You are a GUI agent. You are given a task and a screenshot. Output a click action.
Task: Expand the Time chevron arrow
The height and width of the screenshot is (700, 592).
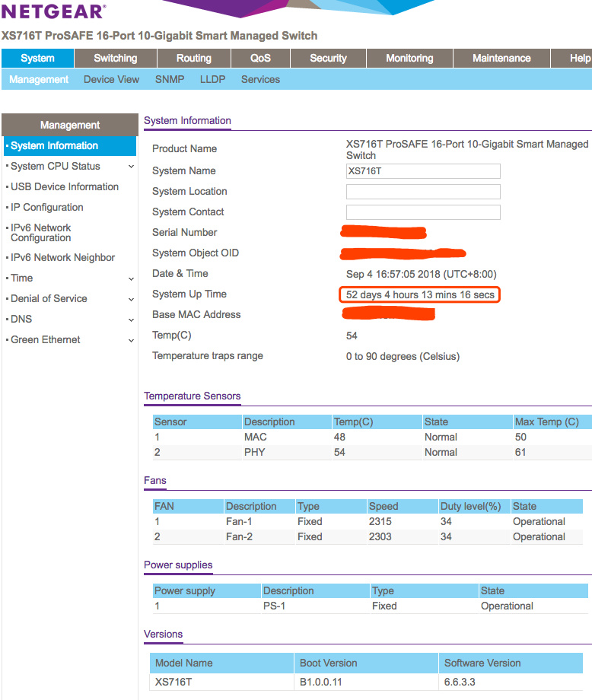click(x=131, y=278)
